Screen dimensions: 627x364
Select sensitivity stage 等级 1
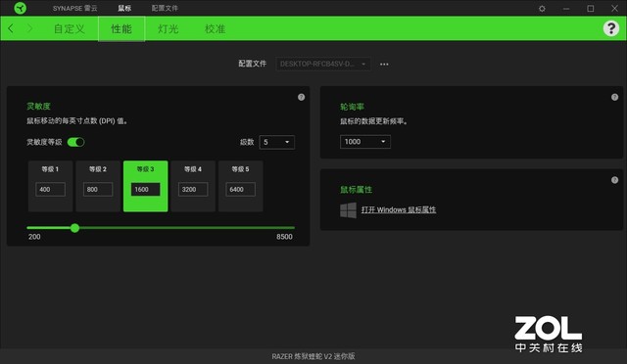(x=50, y=186)
